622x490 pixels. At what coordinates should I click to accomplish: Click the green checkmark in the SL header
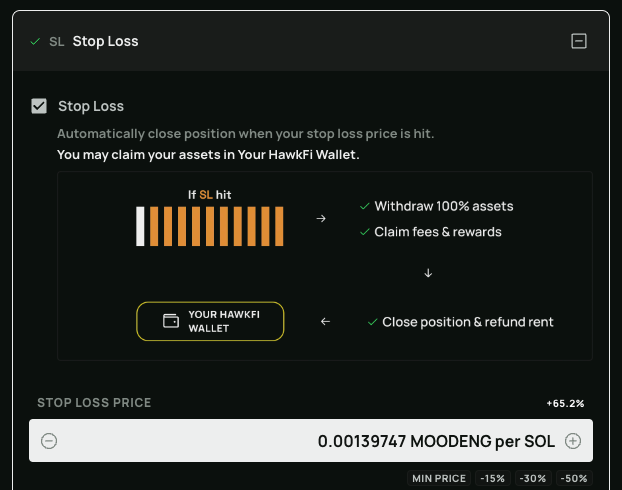[35, 42]
